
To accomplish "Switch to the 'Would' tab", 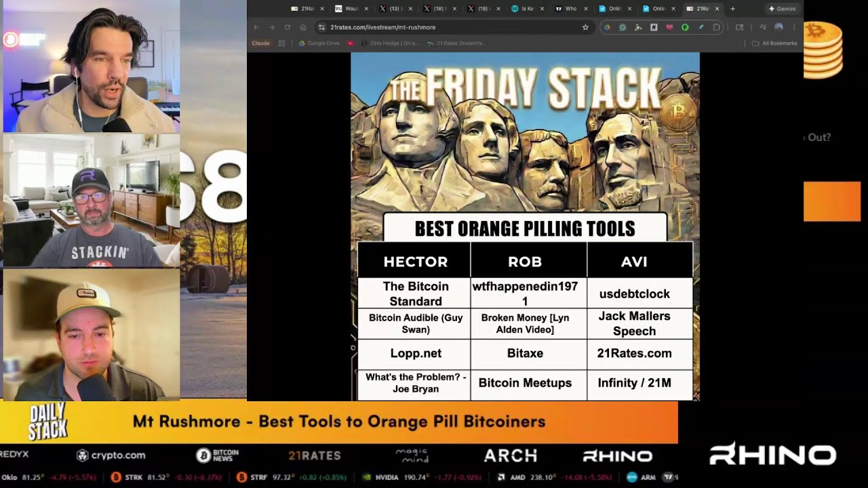I will tap(347, 9).
